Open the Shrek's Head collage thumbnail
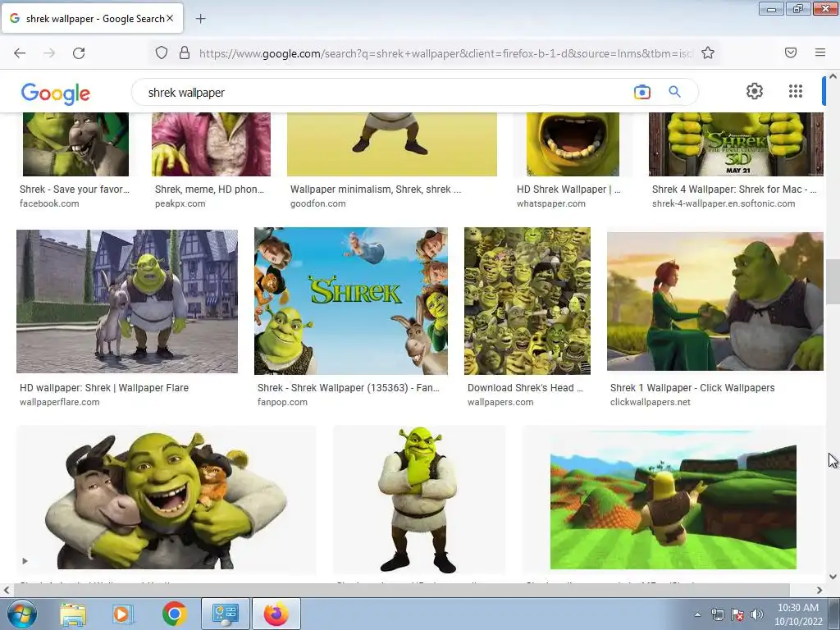The width and height of the screenshot is (840, 630). [527, 300]
